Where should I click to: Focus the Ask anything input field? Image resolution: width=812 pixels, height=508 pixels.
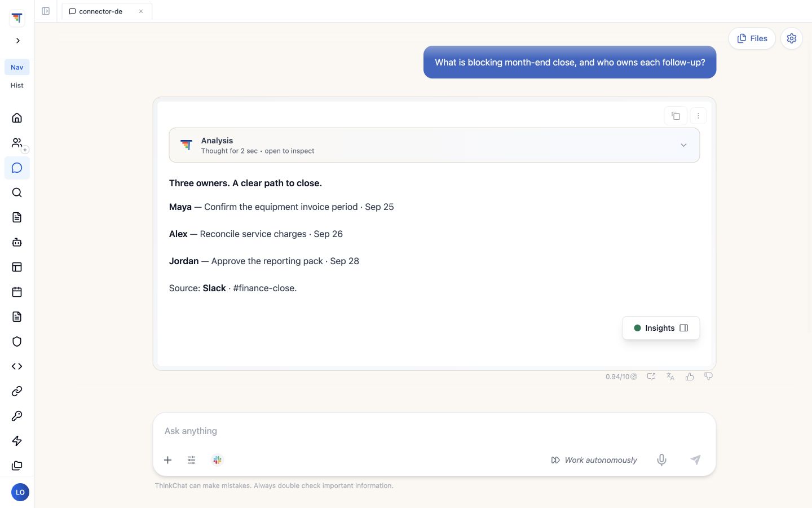[434, 431]
